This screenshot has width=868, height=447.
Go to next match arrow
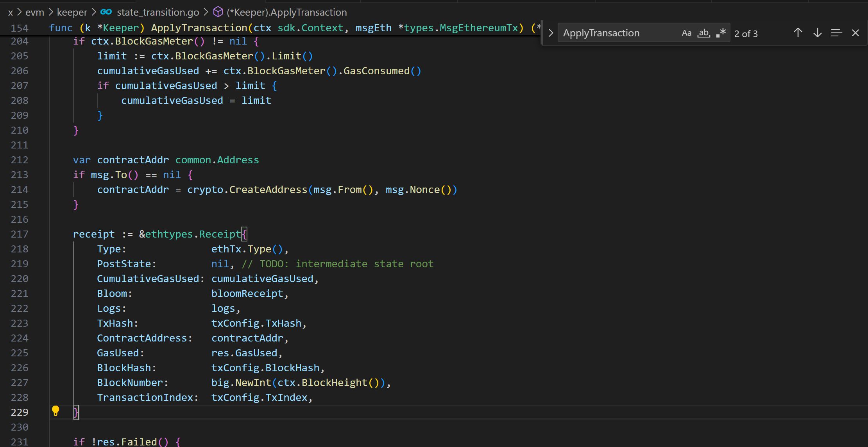pos(817,33)
